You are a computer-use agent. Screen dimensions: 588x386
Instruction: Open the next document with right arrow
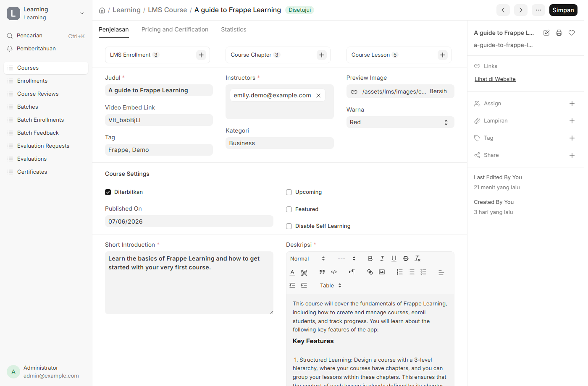tap(521, 10)
